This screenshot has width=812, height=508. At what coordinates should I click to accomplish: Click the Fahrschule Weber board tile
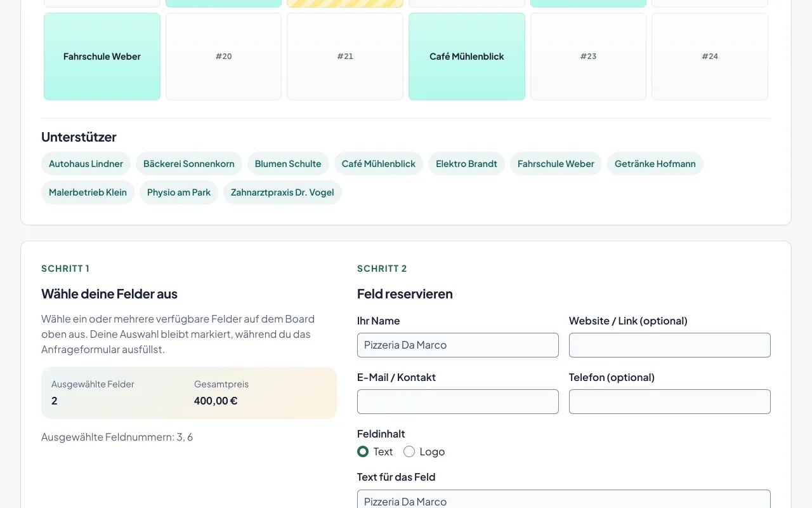point(102,57)
